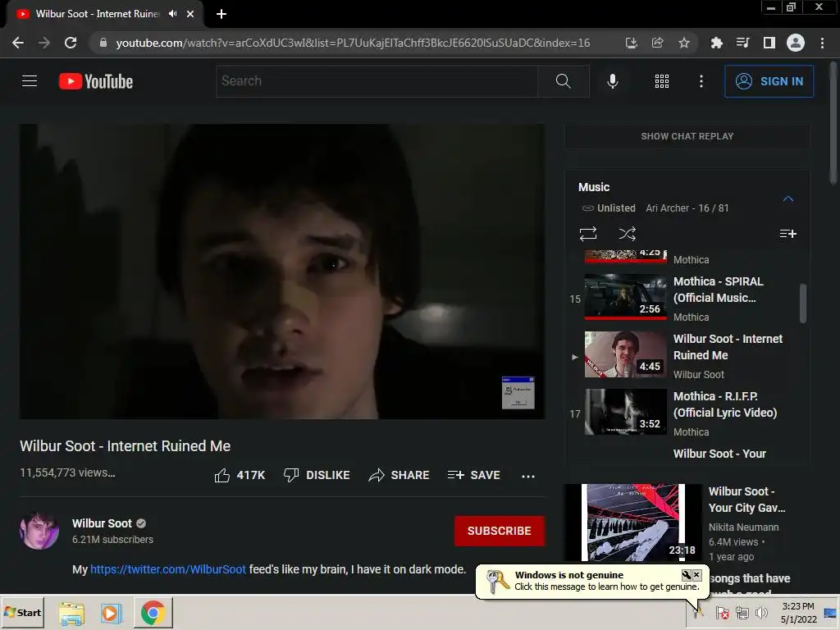
Task: Go to the YouTube home logo
Action: click(96, 81)
